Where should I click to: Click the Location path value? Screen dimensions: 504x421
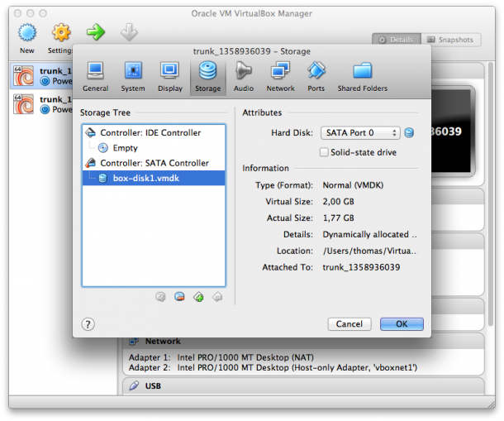[369, 251]
